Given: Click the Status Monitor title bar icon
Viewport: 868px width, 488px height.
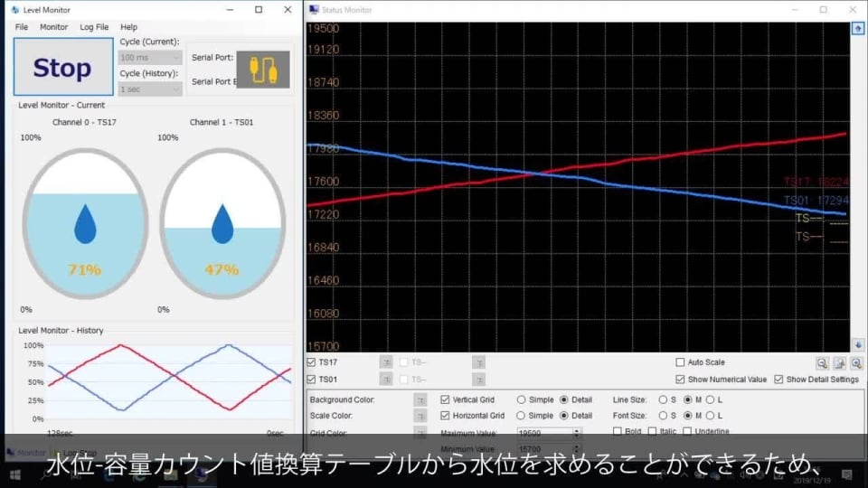Looking at the screenshot, I should click(315, 9).
